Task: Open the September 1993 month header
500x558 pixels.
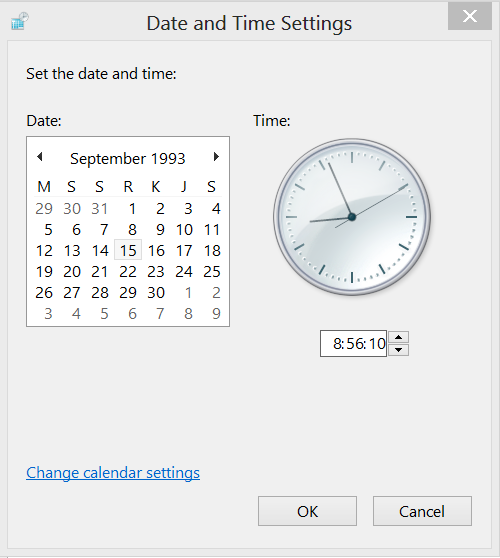Action: (x=128, y=158)
